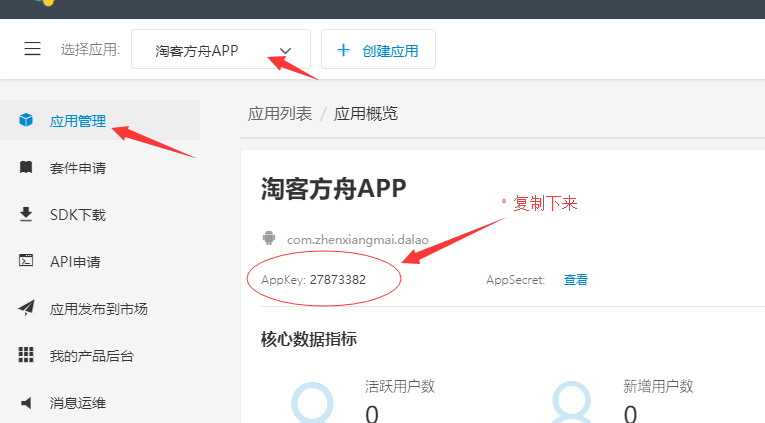Open 应用发布到市场 in the sidebar
765x423 pixels.
[100, 309]
